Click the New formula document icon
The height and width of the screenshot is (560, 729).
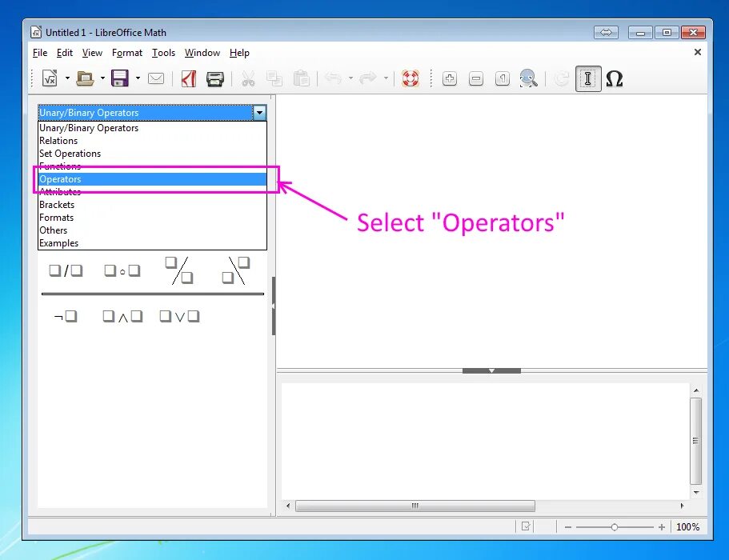(x=50, y=78)
